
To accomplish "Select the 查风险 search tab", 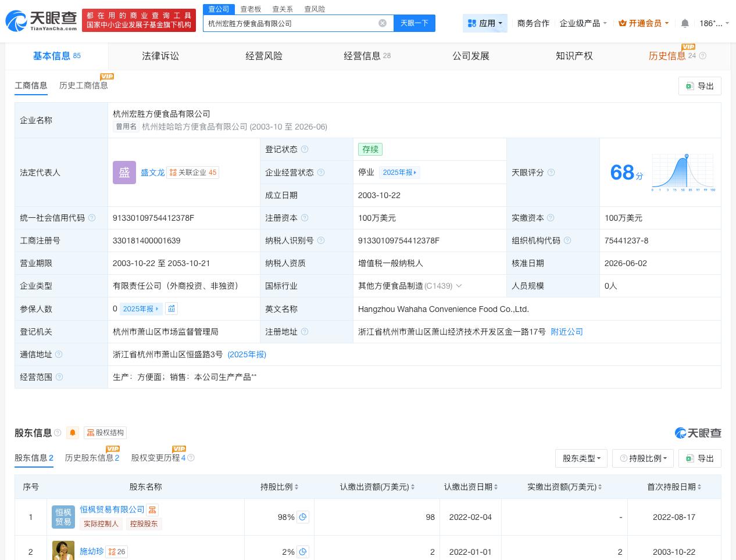I will (x=315, y=9).
